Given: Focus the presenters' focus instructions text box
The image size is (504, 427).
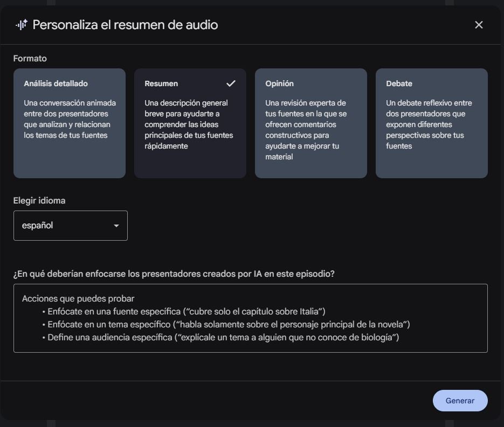Looking at the screenshot, I should point(250,318).
